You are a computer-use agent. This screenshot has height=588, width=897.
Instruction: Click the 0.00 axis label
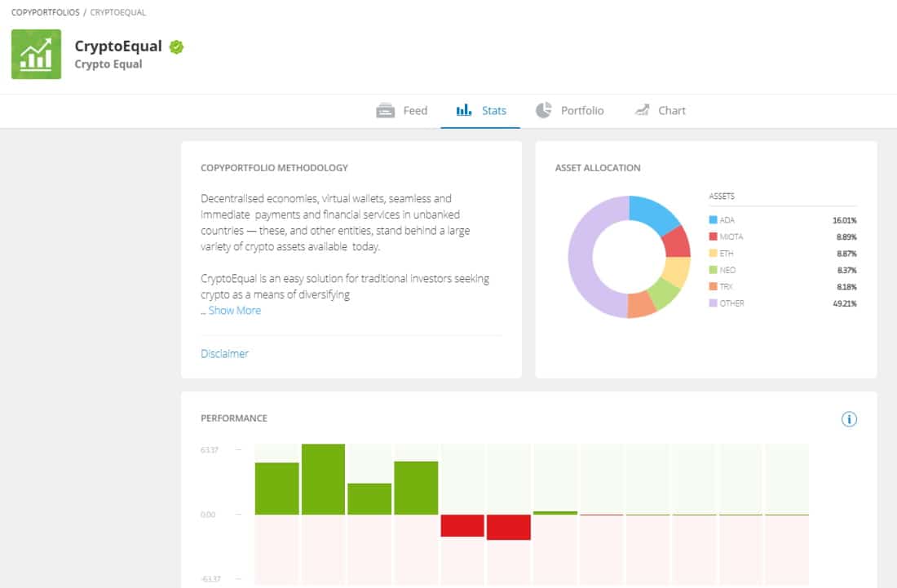[208, 515]
